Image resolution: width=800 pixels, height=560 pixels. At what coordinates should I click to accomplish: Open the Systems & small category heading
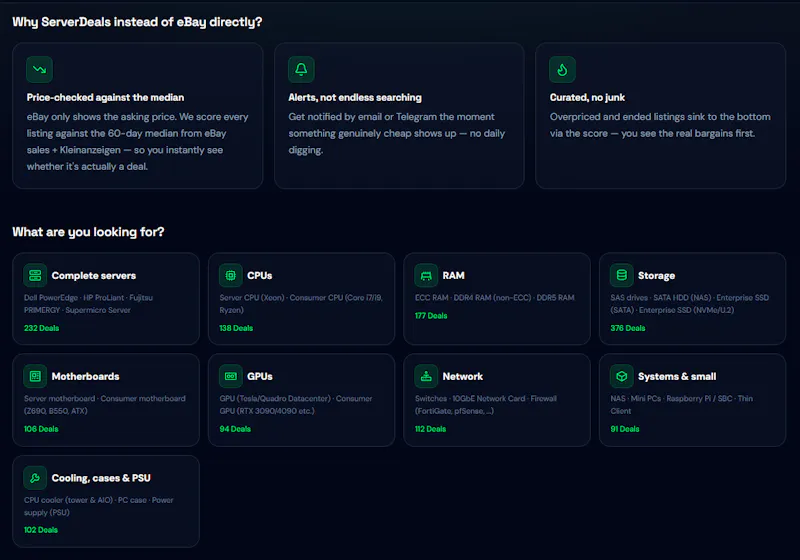tap(677, 376)
